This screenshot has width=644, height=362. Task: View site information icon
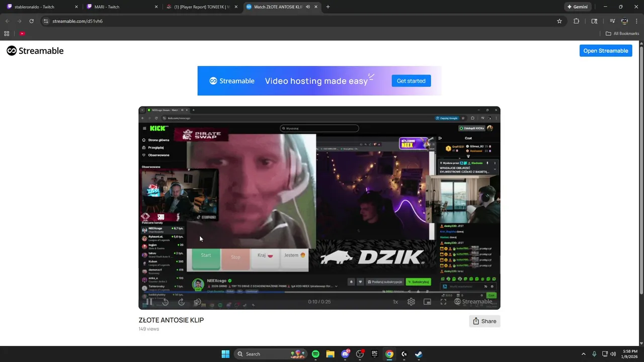46,21
